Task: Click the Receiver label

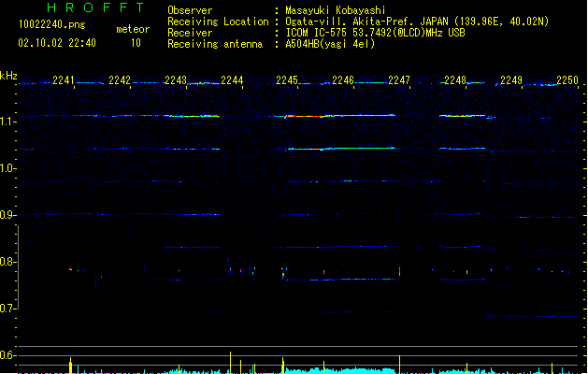Action: [190, 33]
